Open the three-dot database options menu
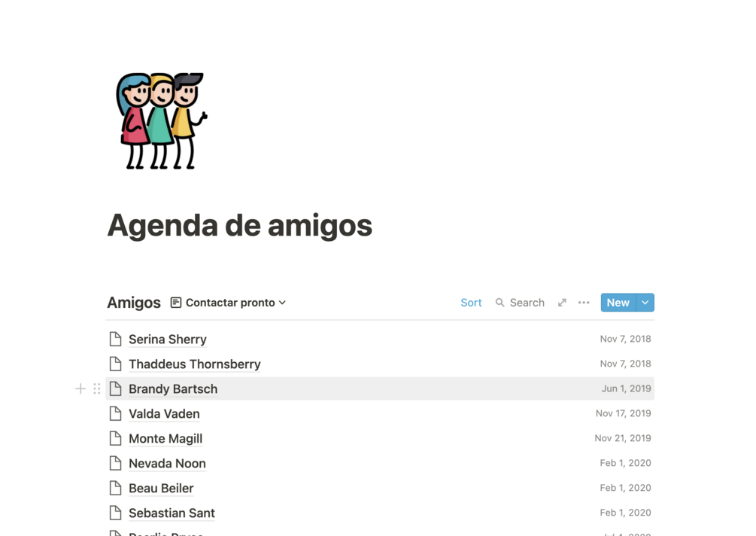The width and height of the screenshot is (756, 536). (584, 303)
